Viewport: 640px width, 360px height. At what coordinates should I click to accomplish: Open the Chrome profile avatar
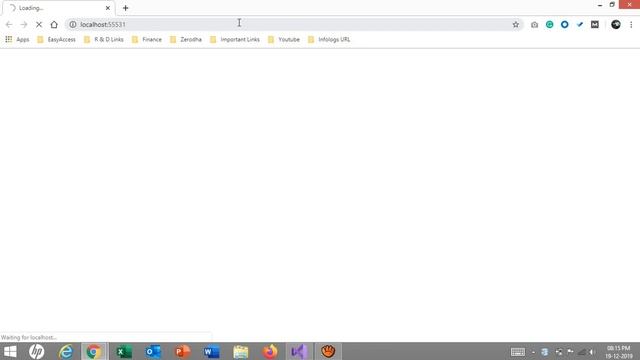pos(616,24)
